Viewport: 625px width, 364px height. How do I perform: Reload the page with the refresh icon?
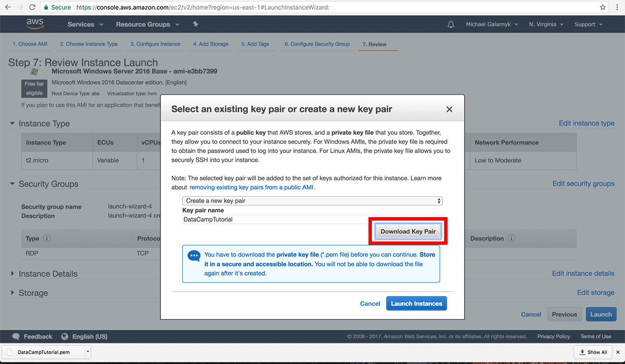(32, 8)
